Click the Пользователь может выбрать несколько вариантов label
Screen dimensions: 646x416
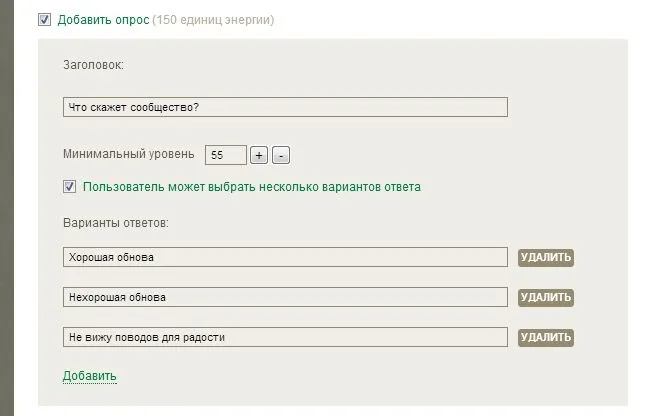[252, 187]
